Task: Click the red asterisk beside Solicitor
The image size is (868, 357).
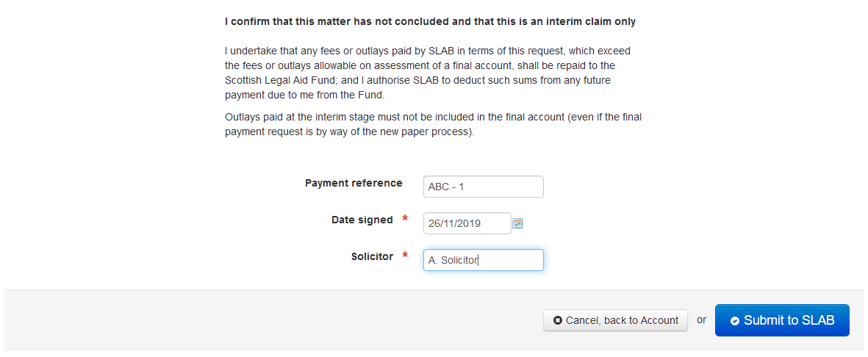Action: click(405, 256)
